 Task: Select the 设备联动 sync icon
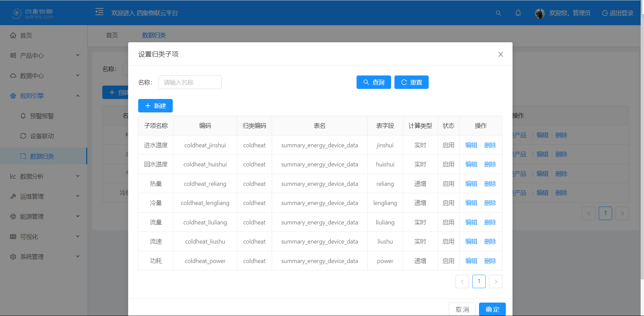23,136
